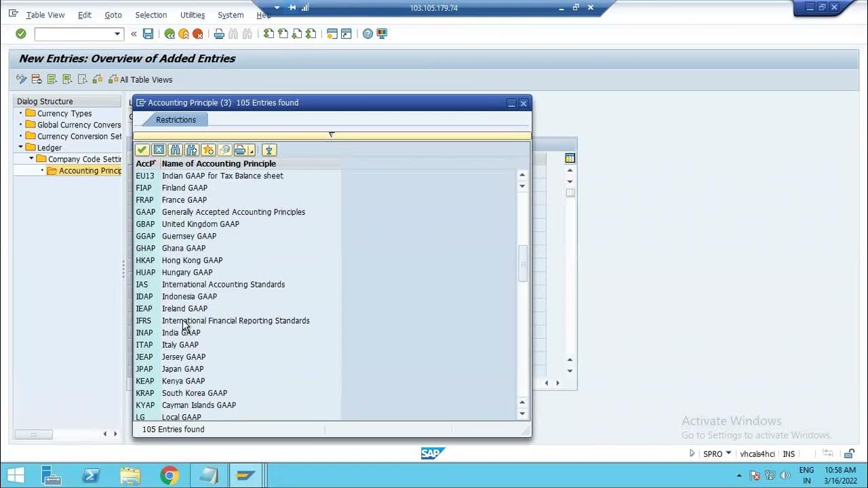Select the Restrictions tab

pos(176,120)
